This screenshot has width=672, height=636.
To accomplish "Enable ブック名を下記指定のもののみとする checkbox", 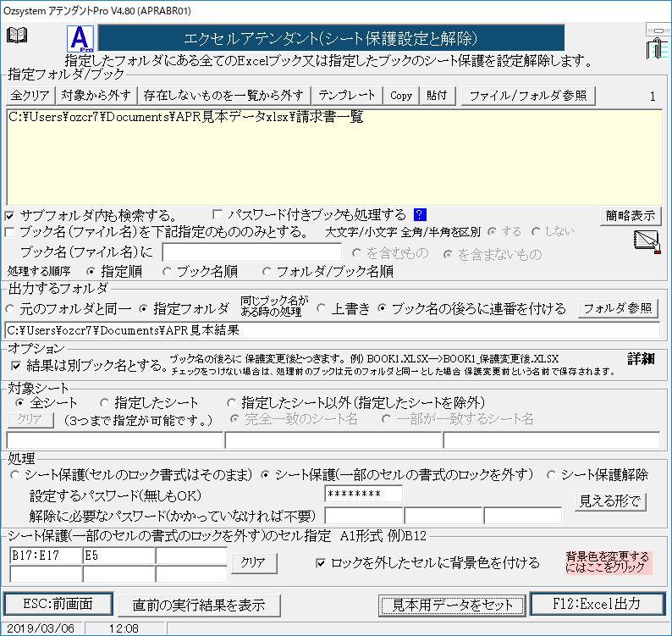I will (x=9, y=232).
